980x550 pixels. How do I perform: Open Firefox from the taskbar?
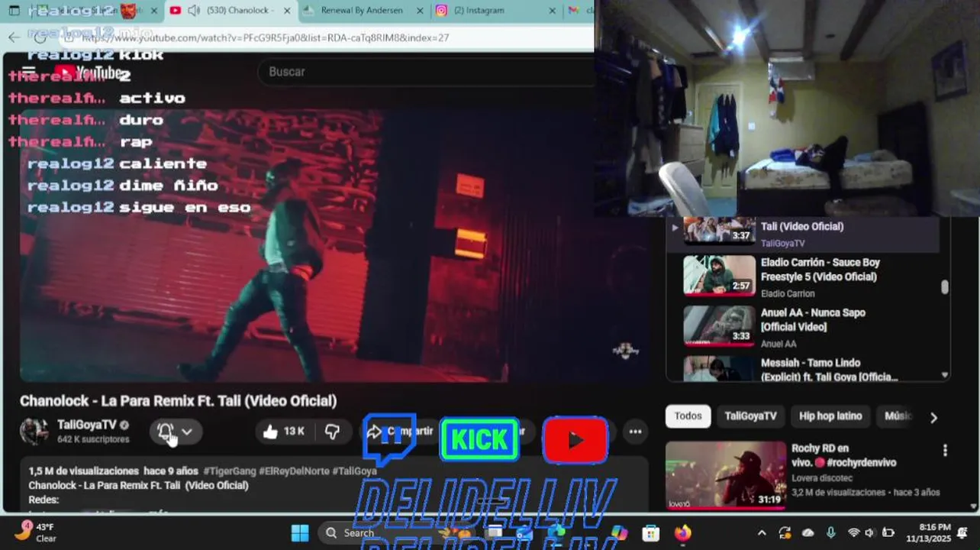coord(682,532)
